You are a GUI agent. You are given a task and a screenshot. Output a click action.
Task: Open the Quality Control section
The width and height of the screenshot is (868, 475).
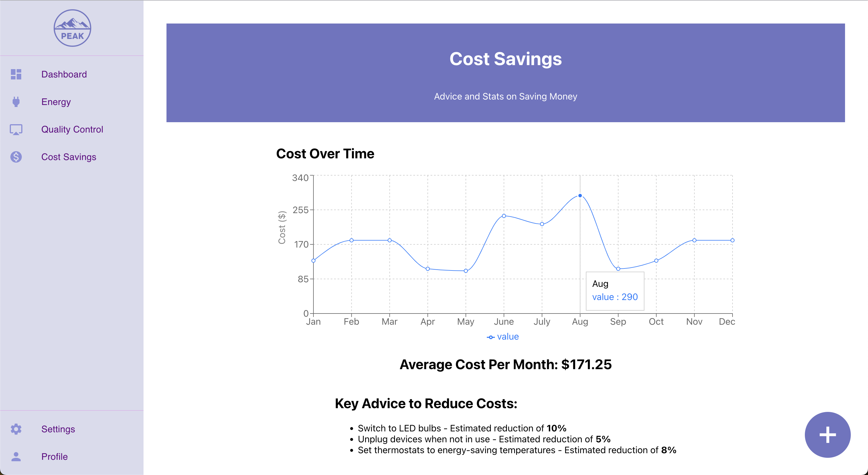pyautogui.click(x=72, y=129)
